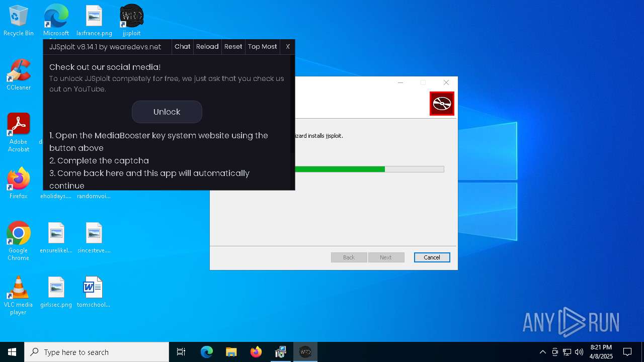Select the eholidays... desktop file label
This screenshot has height=362, width=644.
(x=56, y=196)
